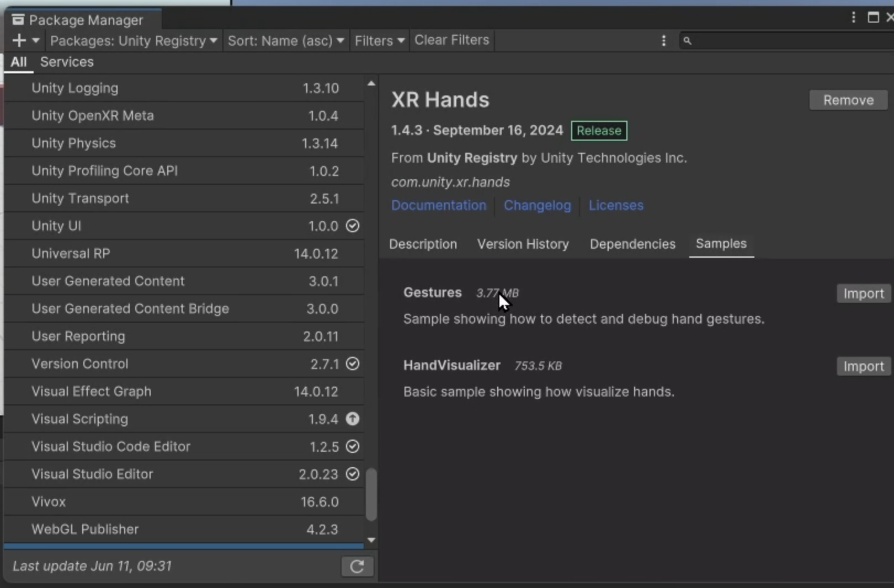Import the HandVisualizer sample
This screenshot has width=894, height=588.
coord(864,366)
